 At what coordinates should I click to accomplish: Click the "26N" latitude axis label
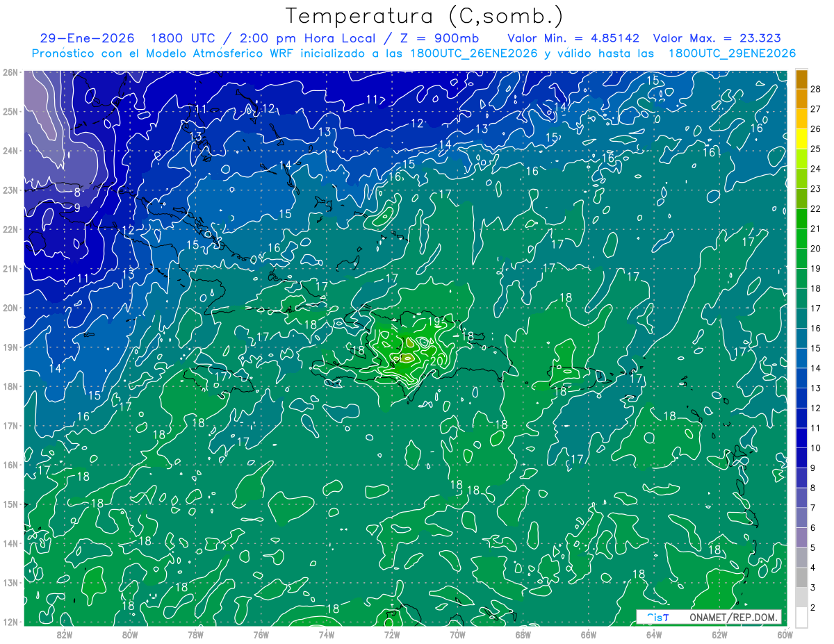tap(10, 72)
